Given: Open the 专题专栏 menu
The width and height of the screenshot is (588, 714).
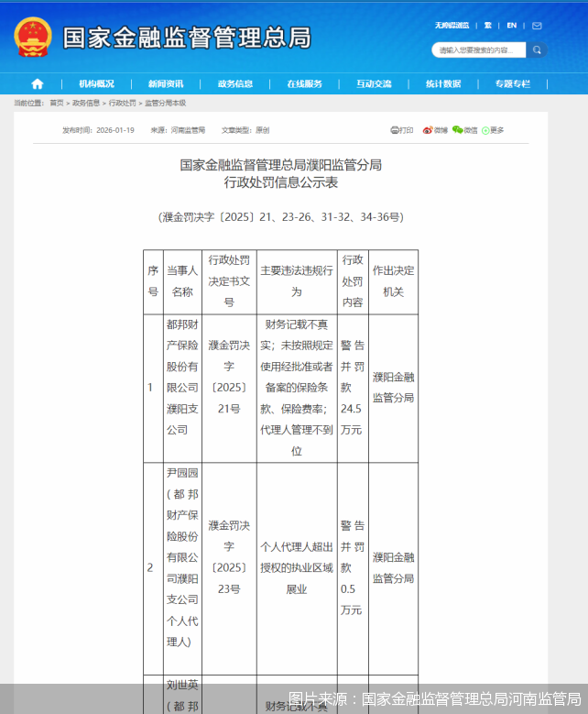Looking at the screenshot, I should point(513,83).
